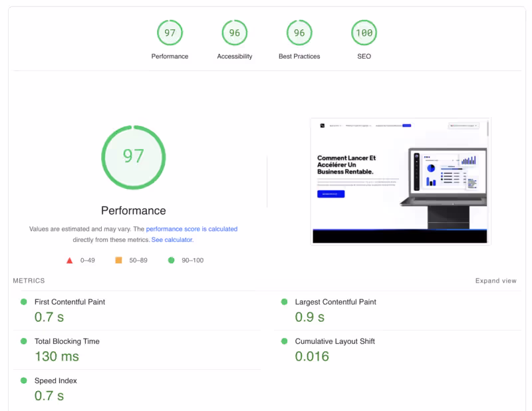Click the green dot beside Largest Contentful Paint
532x411 pixels.
pyautogui.click(x=285, y=302)
